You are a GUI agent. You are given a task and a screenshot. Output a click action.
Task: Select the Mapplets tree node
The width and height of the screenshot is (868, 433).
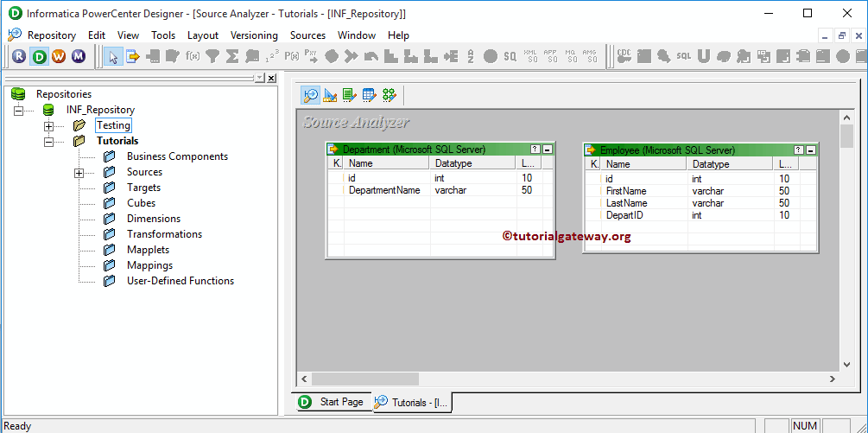[148, 250]
